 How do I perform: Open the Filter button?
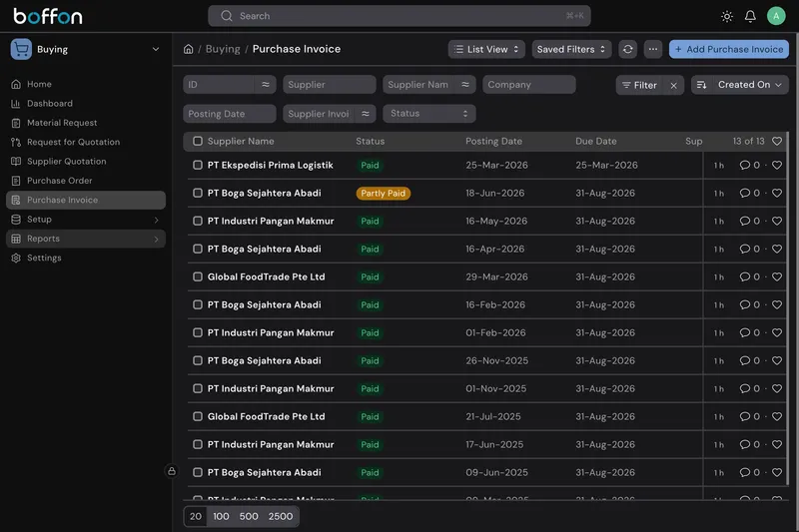coord(640,86)
